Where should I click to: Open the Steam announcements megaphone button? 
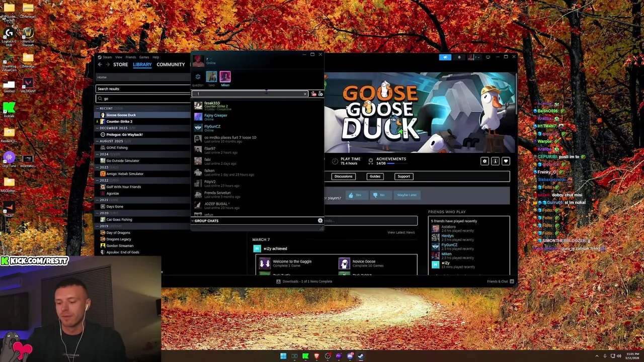pyautogui.click(x=445, y=57)
